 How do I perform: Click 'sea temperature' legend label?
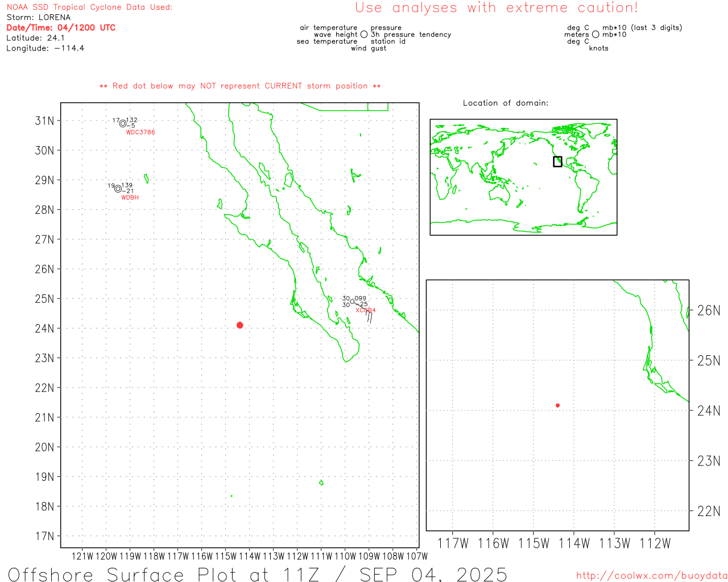pos(327,41)
